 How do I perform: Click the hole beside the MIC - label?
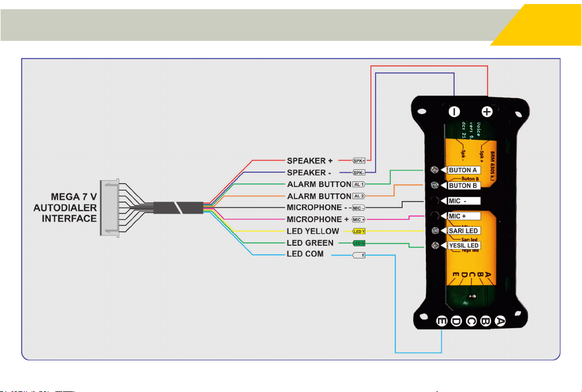click(434, 201)
